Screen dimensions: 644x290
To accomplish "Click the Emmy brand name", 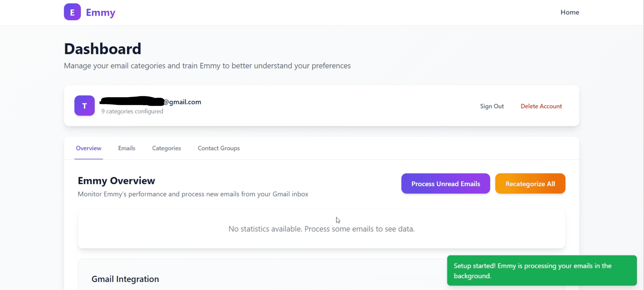I will 101,12.
